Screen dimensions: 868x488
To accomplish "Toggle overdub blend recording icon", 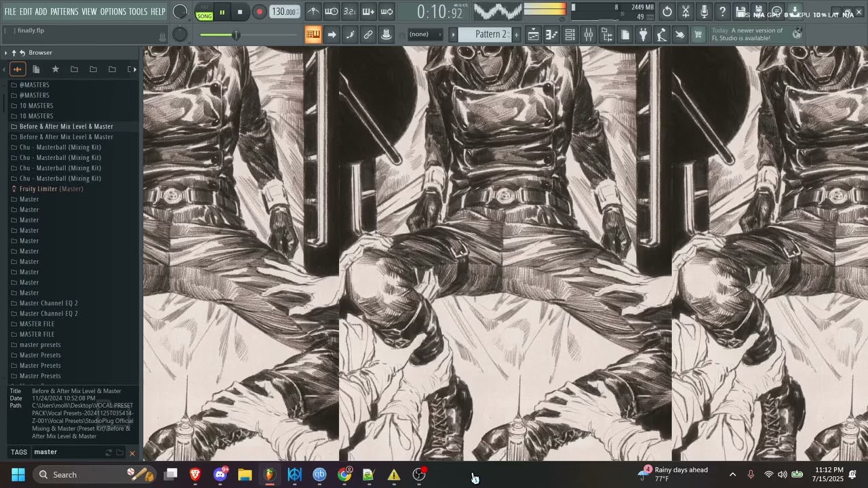I will coord(368,12).
